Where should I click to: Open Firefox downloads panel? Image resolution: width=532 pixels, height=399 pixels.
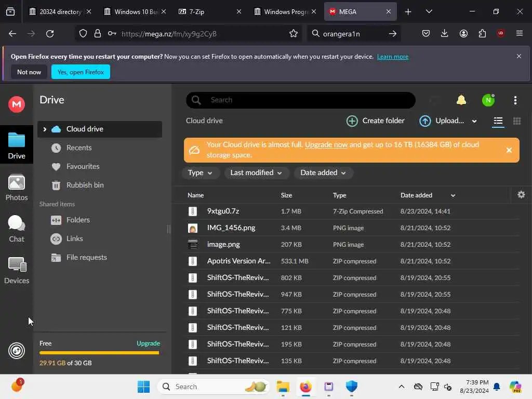[445, 33]
